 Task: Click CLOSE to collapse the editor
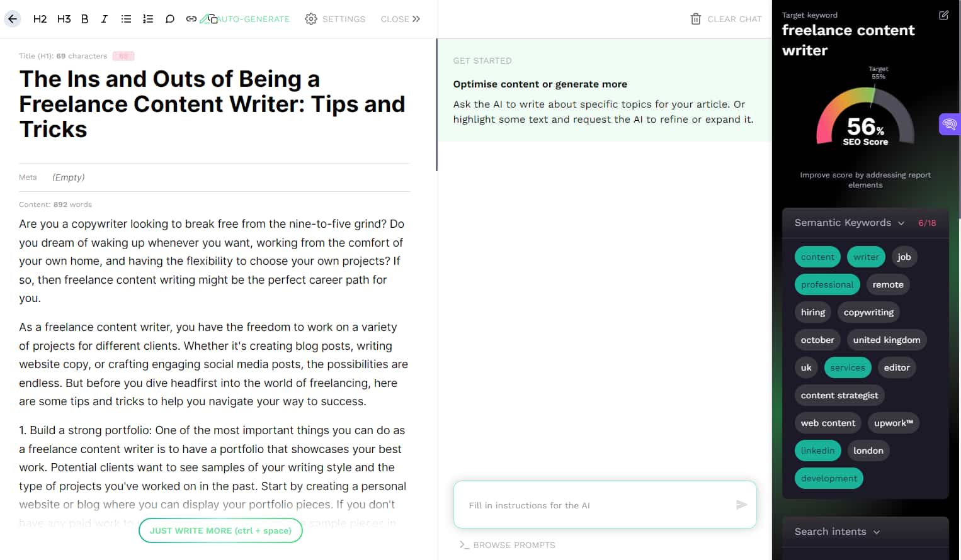tap(400, 19)
